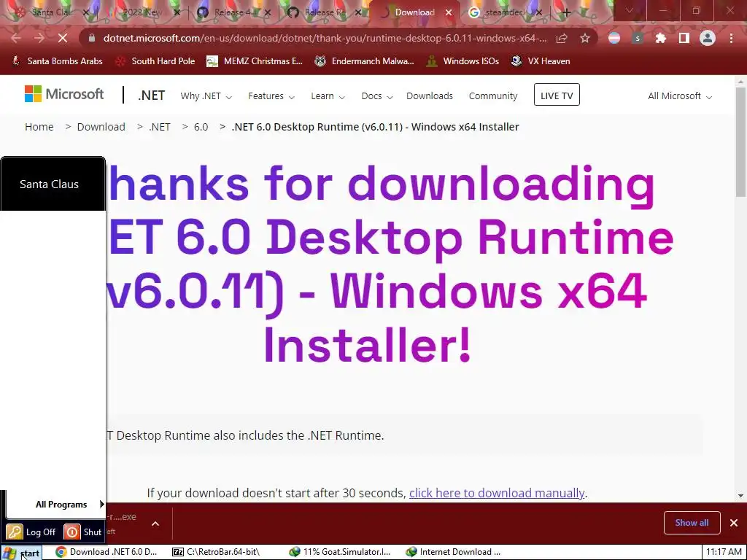Open a new browser tab

(566, 13)
